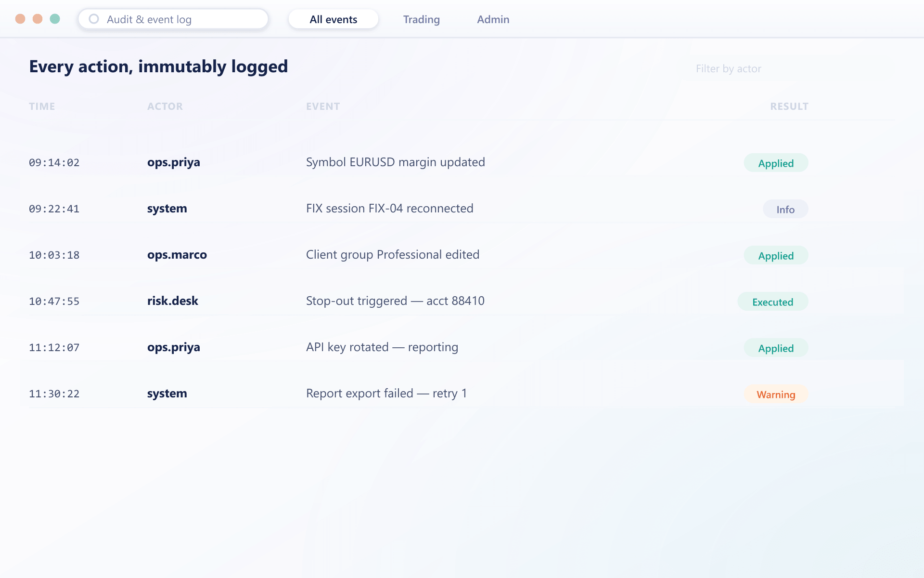Image resolution: width=924 pixels, height=578 pixels.
Task: Switch to the Trading tab
Action: click(x=422, y=19)
